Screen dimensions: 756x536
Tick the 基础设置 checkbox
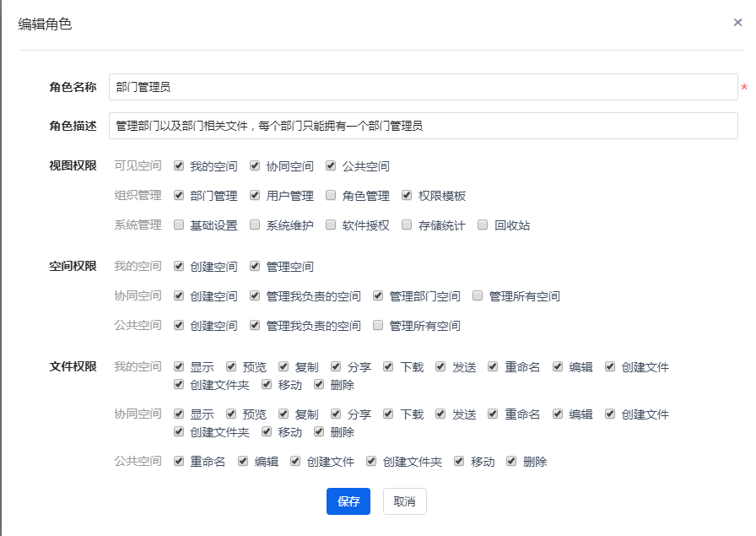179,225
